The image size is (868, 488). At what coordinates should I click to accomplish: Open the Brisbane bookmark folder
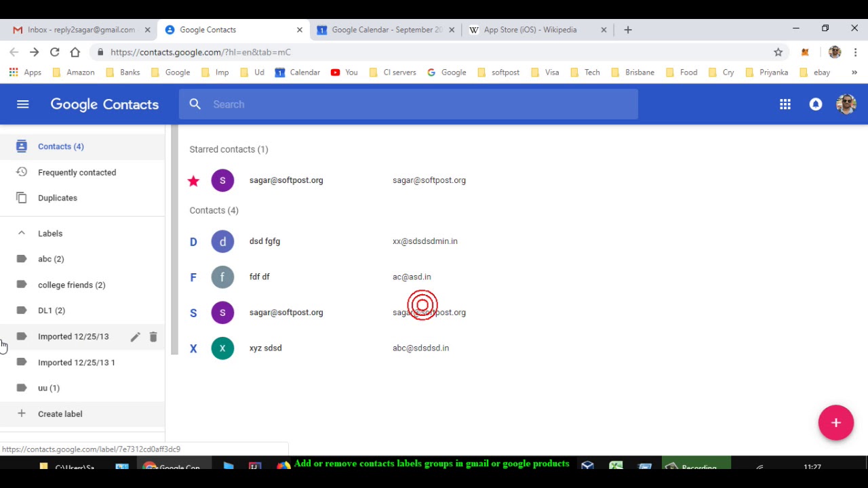pyautogui.click(x=633, y=73)
